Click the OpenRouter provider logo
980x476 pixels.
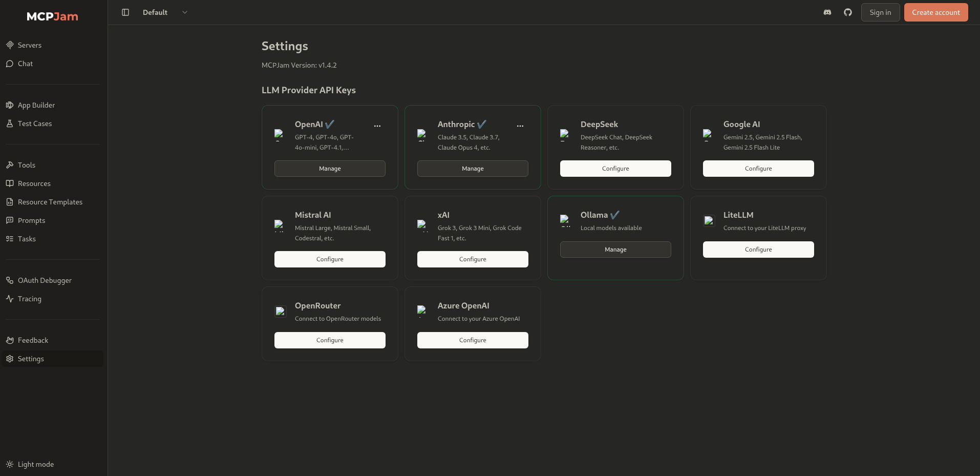281,312
